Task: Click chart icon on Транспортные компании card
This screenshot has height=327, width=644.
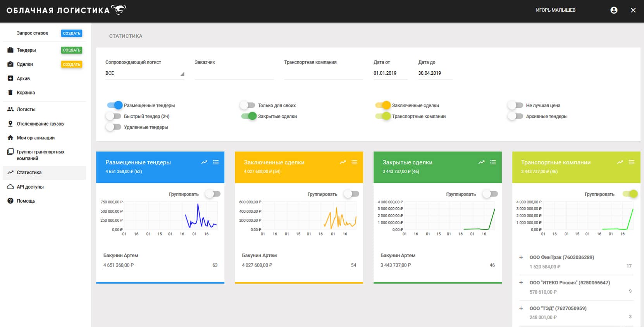Action: pyautogui.click(x=620, y=162)
